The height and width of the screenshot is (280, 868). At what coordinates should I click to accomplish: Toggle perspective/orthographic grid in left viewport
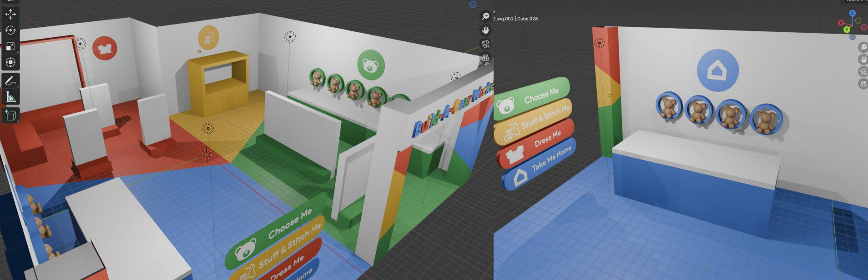(x=485, y=58)
